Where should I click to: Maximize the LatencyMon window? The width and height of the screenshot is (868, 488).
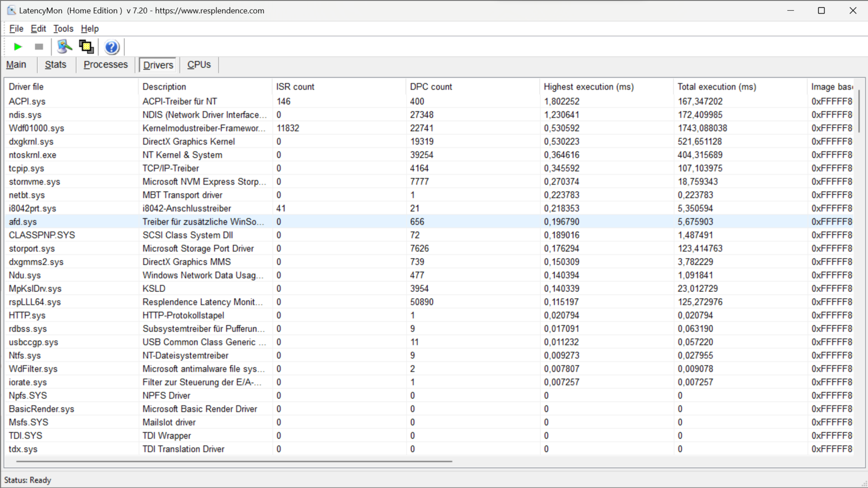point(821,10)
